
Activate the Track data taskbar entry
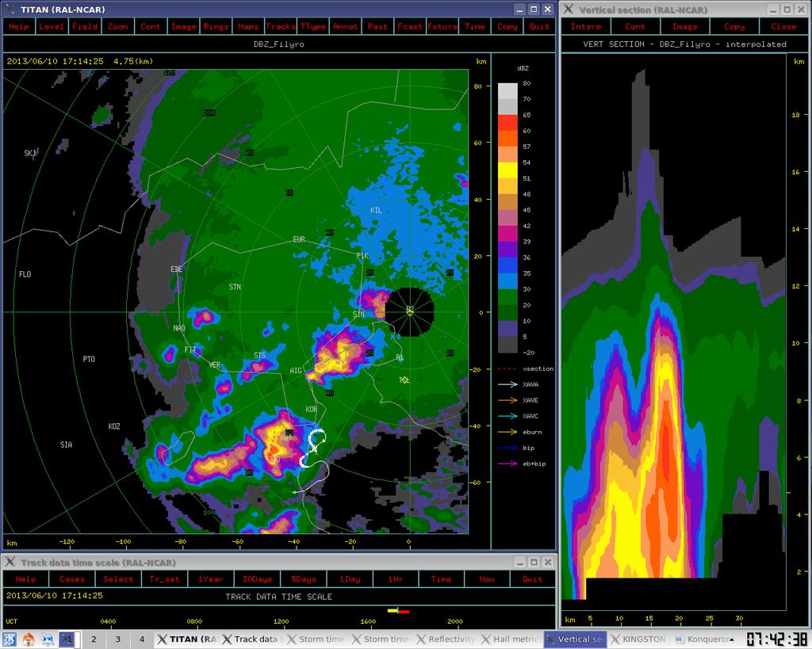point(251,639)
